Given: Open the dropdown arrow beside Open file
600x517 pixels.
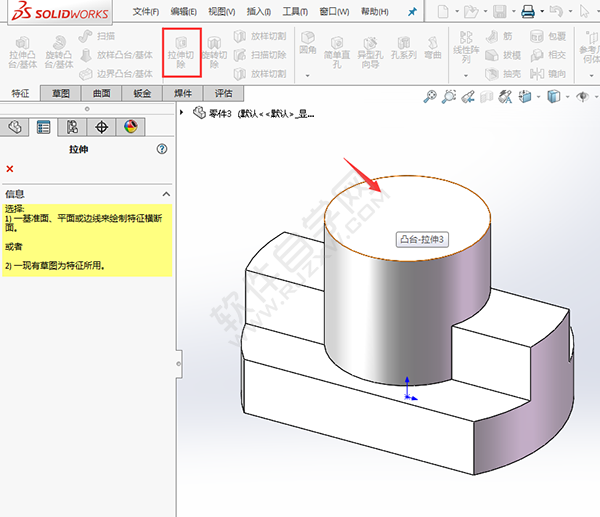Looking at the screenshot, I should (x=485, y=11).
